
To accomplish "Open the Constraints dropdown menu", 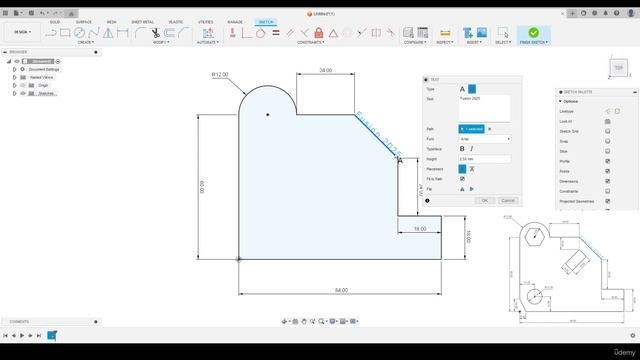I will click(311, 42).
